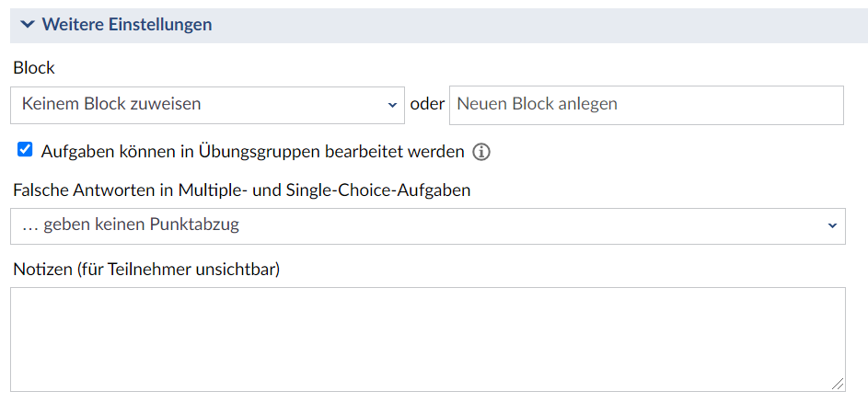
Task: Click the Weitere Einstellungen header title
Action: (x=127, y=24)
